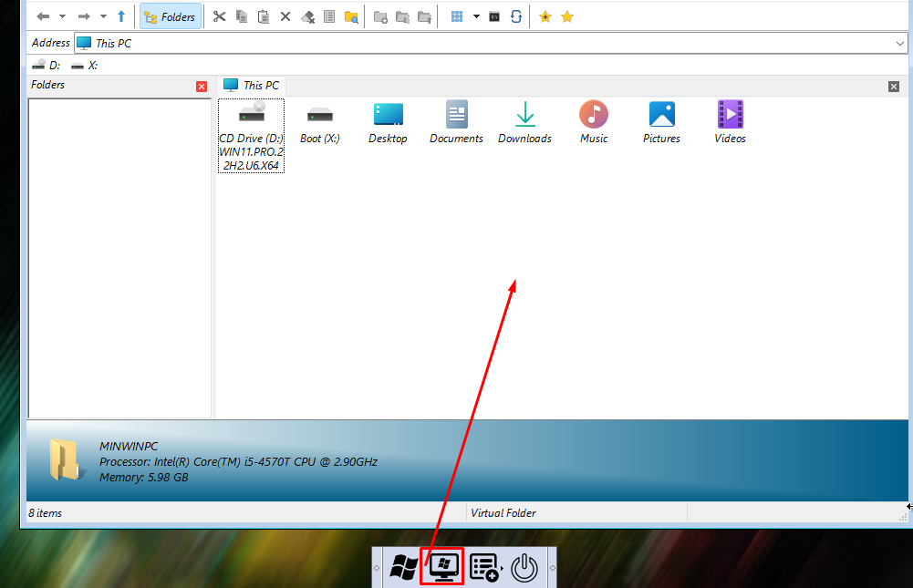The height and width of the screenshot is (588, 913).
Task: Click the Copy to folder icon
Action: (402, 17)
